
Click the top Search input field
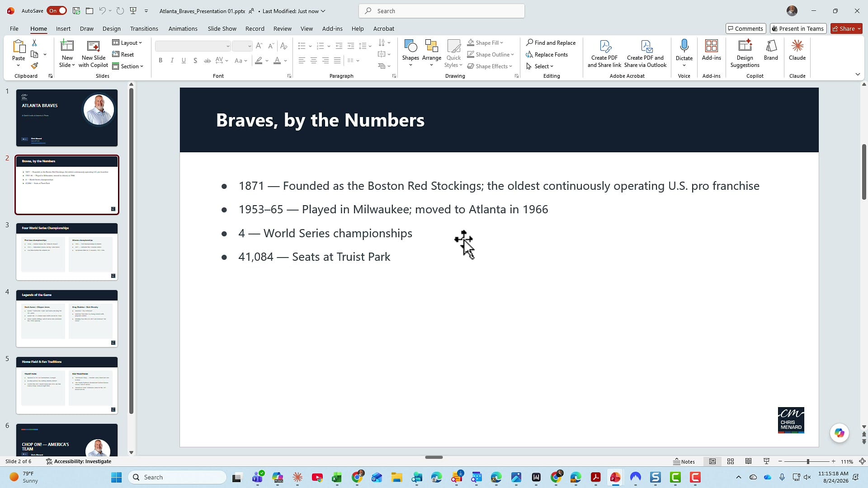[x=441, y=11]
